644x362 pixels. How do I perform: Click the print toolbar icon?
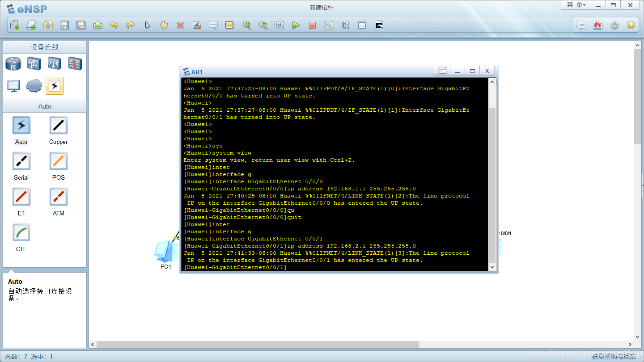(98, 25)
